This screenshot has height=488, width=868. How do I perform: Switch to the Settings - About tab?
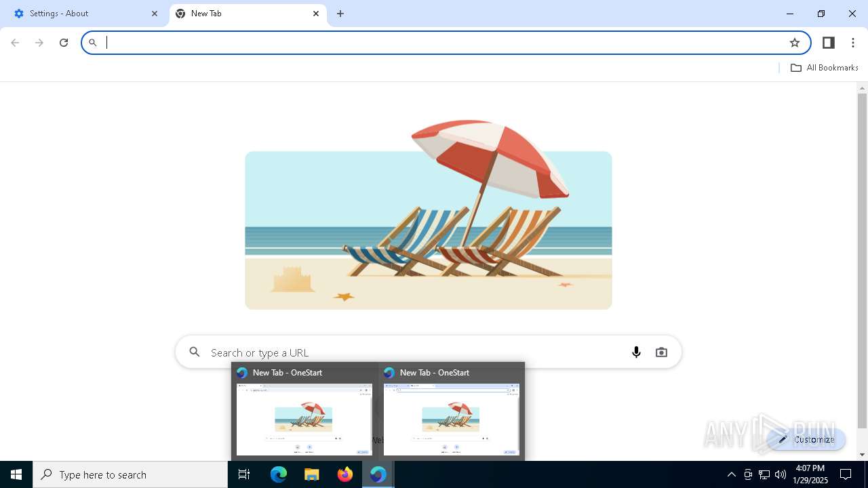pos(85,14)
